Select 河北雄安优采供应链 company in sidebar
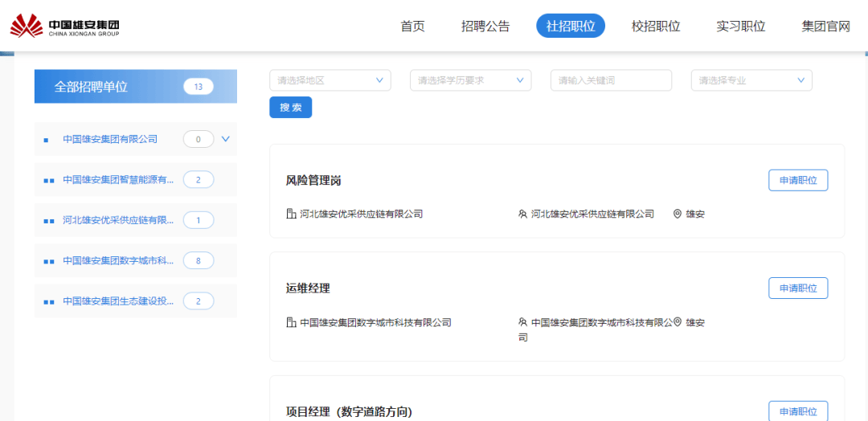868x421 pixels. (118, 220)
